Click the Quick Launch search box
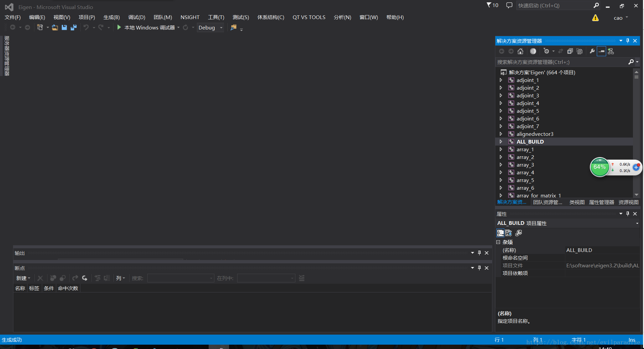The width and height of the screenshot is (644, 349). pos(554,5)
